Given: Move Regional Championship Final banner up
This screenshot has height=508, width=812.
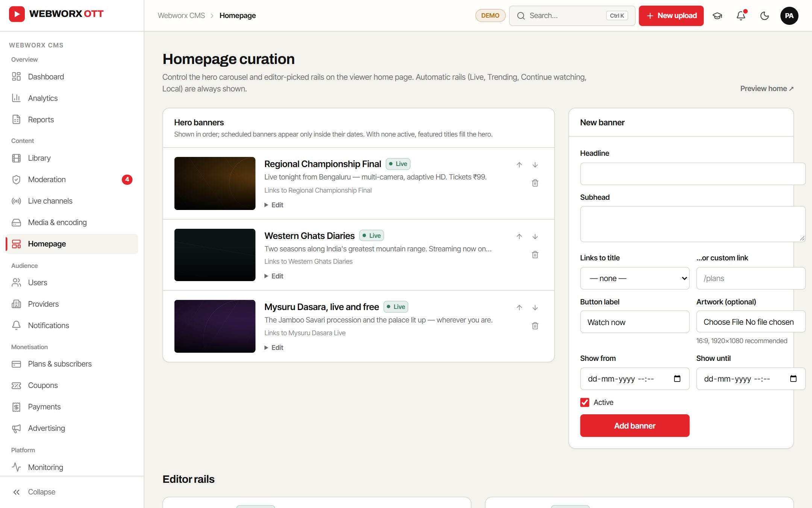Looking at the screenshot, I should [519, 165].
